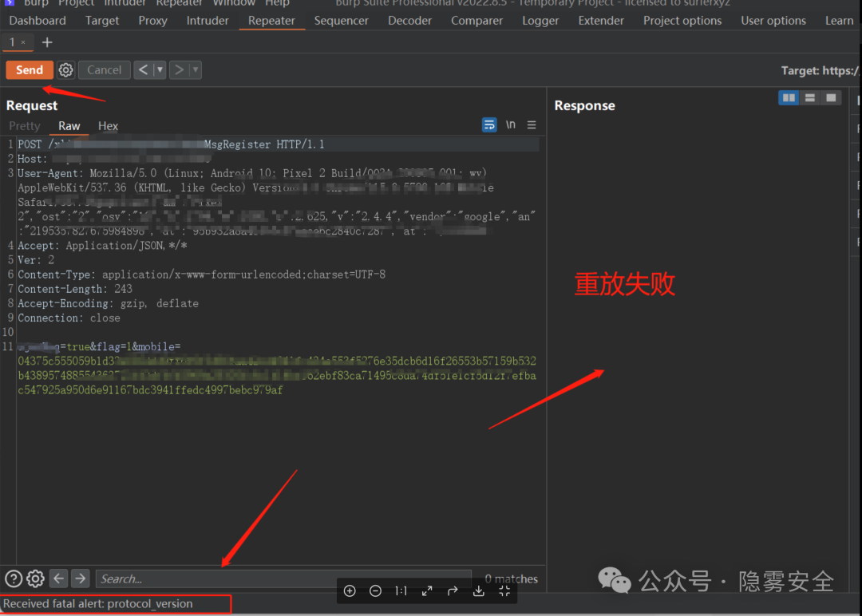Rotate image with viewer rotate icon
This screenshot has width=862, height=616.
coord(453,590)
